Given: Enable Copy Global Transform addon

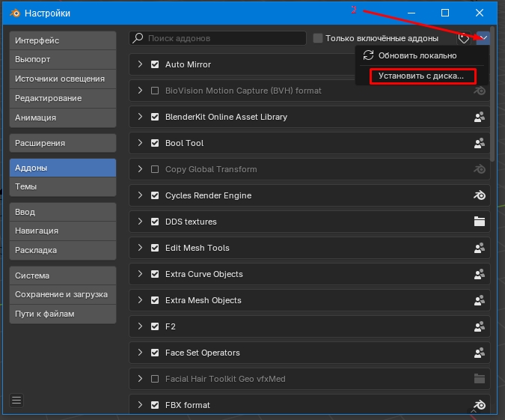Looking at the screenshot, I should pyautogui.click(x=155, y=169).
